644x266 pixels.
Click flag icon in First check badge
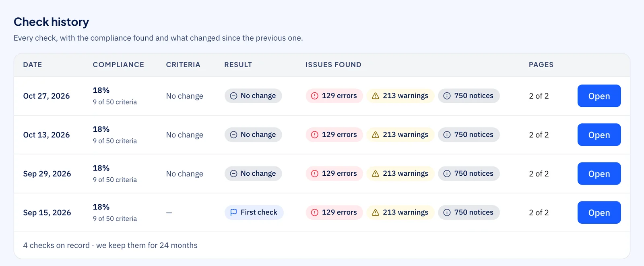click(x=233, y=212)
